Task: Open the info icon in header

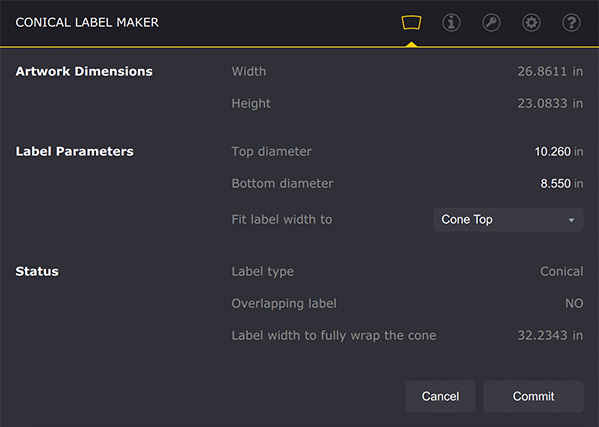Action: tap(452, 23)
